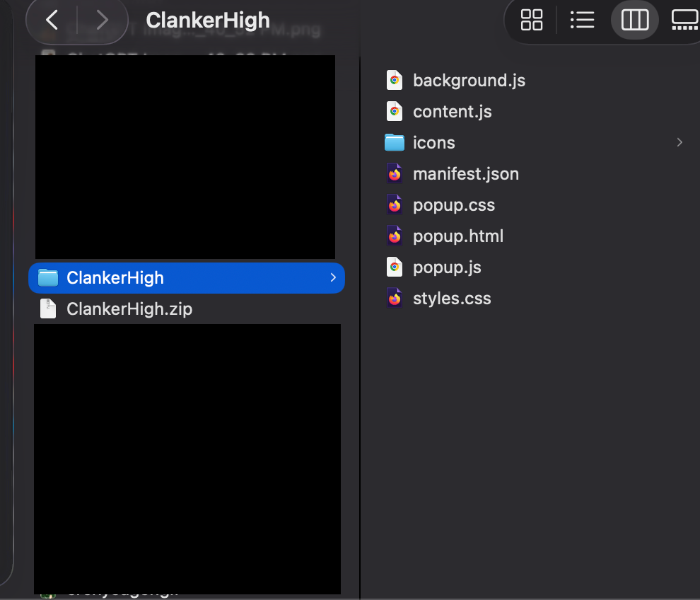Click the ClankerHigh window title
The width and height of the screenshot is (700, 600).
tap(208, 21)
